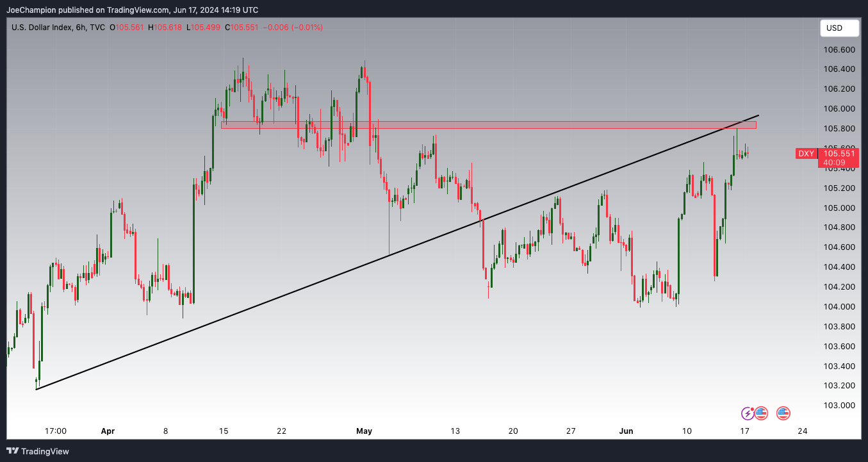This screenshot has width=868, height=462.
Task: Click the 104.000 price axis label
Action: tap(839, 307)
